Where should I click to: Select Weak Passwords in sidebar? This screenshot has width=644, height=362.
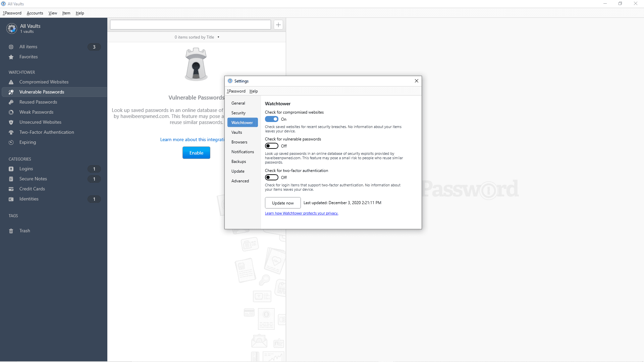[x=54, y=112]
